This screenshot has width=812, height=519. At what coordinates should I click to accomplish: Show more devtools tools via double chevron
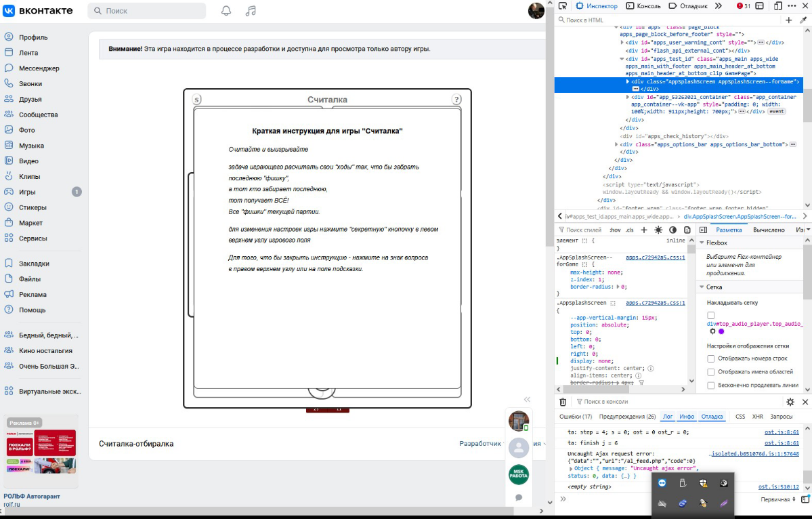(x=719, y=5)
